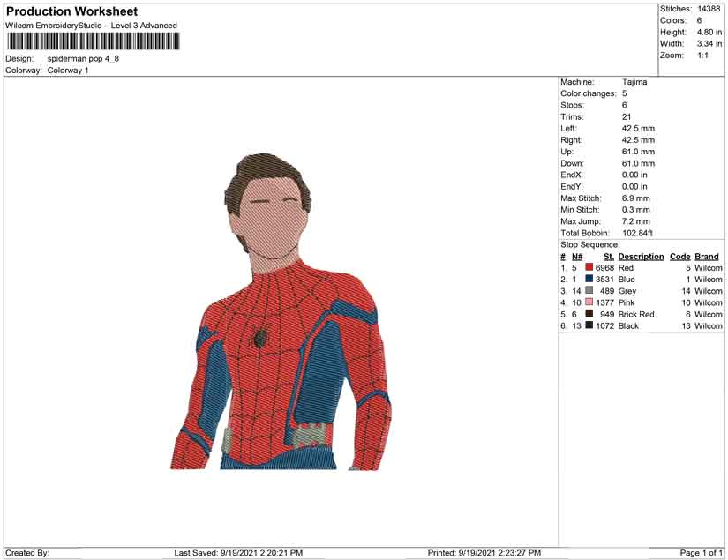The image size is (728, 560).
Task: Click the 'Created By:' footer label
Action: click(27, 553)
